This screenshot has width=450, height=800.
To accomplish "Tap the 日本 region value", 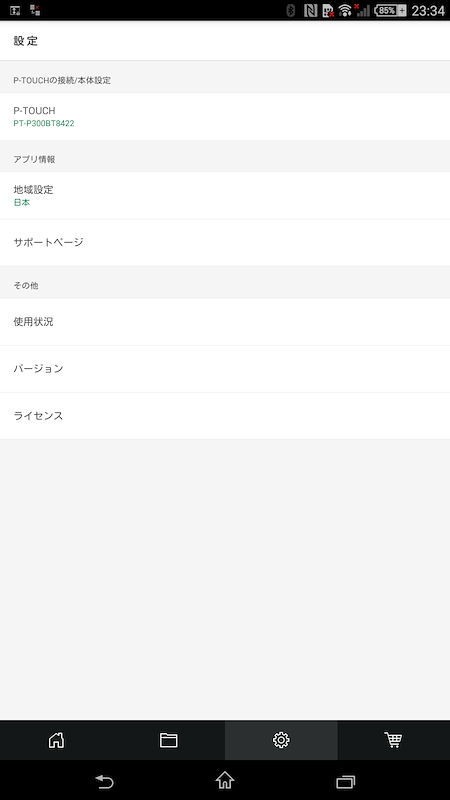I will [x=21, y=203].
